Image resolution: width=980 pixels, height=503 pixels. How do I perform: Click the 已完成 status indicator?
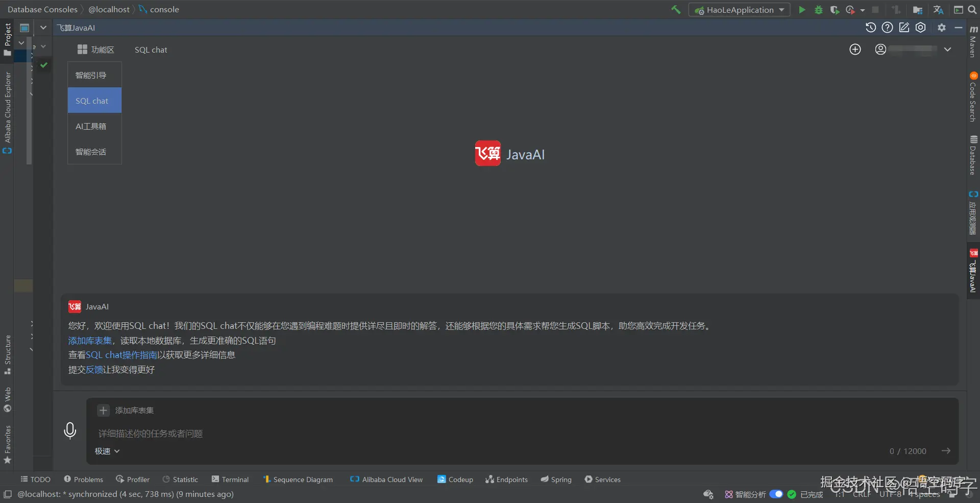coord(805,494)
